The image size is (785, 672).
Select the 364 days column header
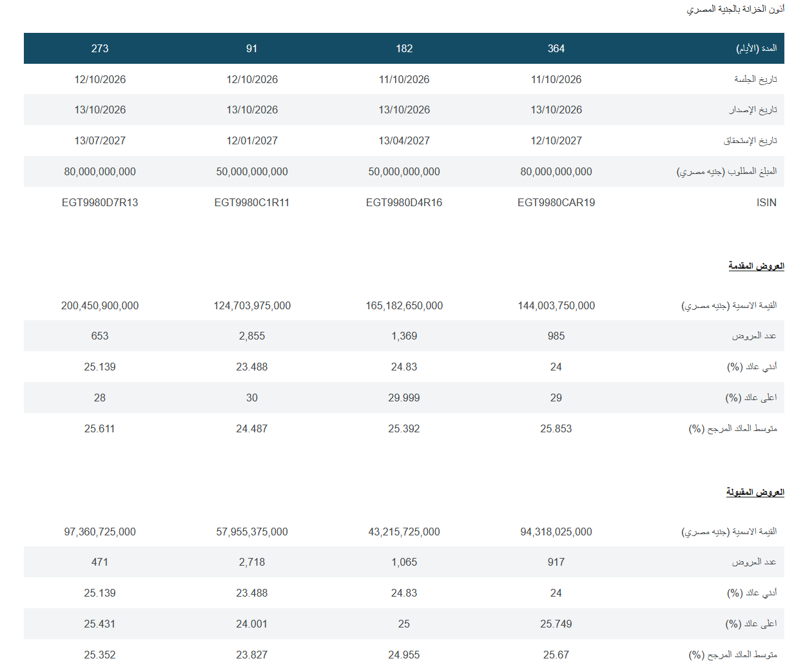[556, 48]
